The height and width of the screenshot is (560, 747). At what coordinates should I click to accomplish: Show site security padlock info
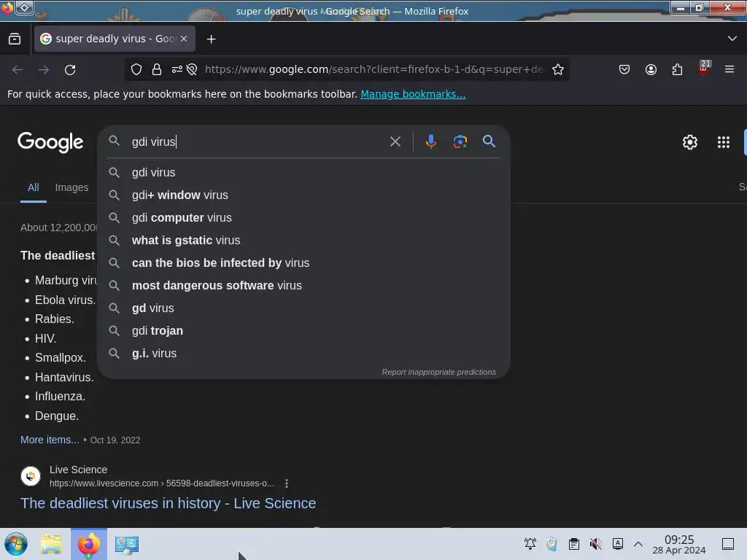pyautogui.click(x=157, y=69)
